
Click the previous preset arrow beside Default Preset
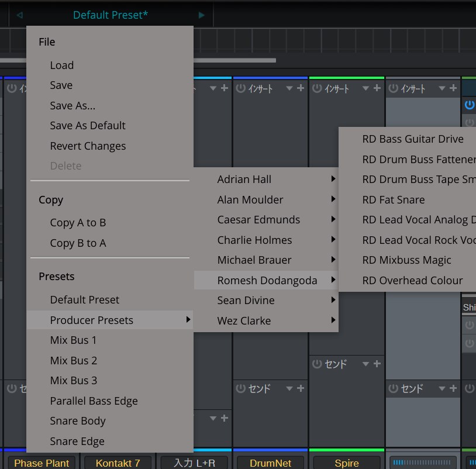[20, 15]
